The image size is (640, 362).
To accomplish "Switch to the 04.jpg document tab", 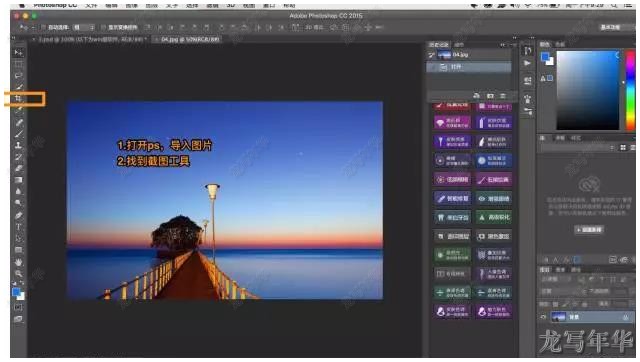I will click(x=190, y=40).
